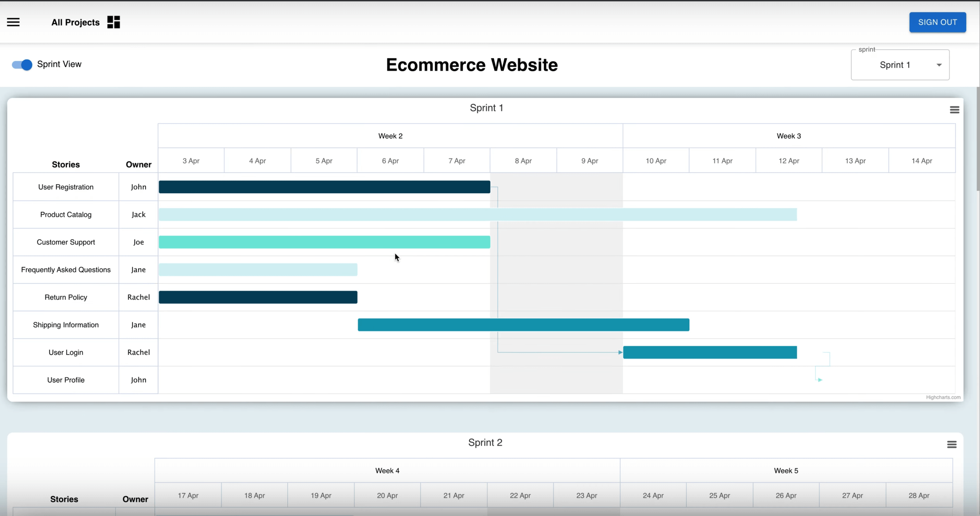Click the User Login story name
Screen dimensions: 980x516
click(x=66, y=352)
